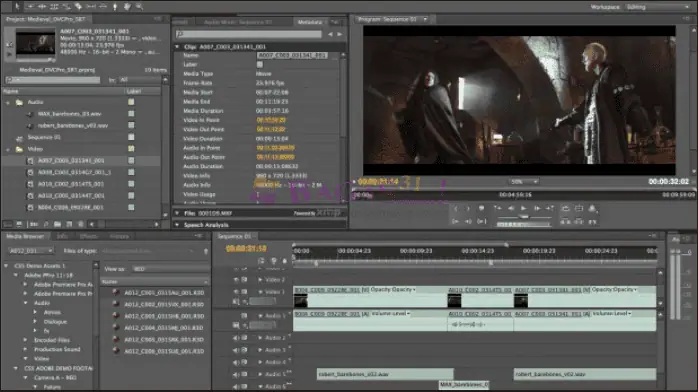Expand Speech Analysis section

pyautogui.click(x=177, y=225)
